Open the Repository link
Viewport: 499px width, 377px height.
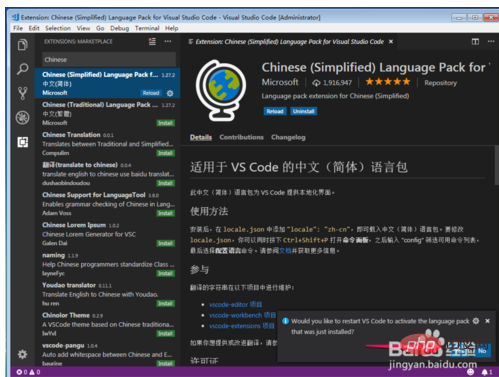[x=440, y=83]
